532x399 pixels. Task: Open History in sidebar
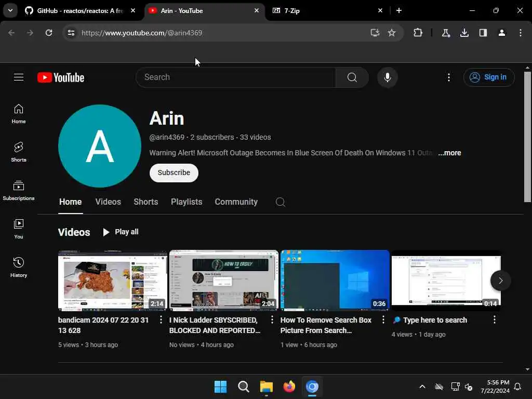pos(19,268)
